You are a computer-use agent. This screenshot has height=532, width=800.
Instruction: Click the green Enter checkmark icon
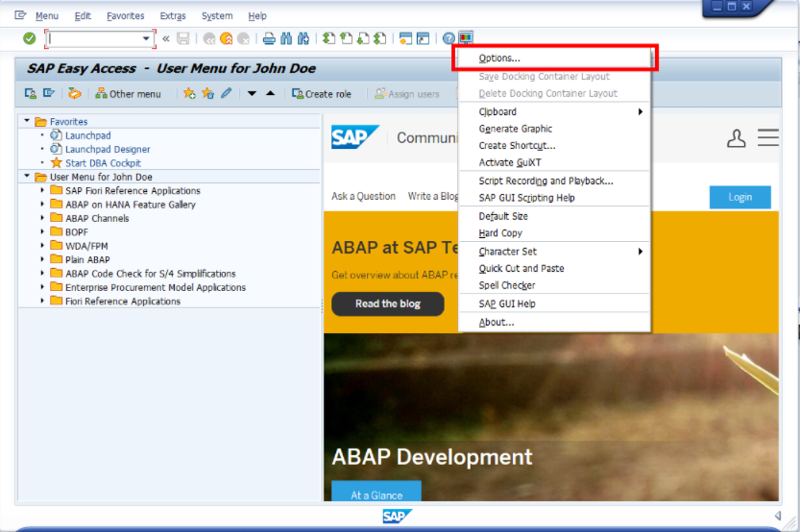[29, 38]
